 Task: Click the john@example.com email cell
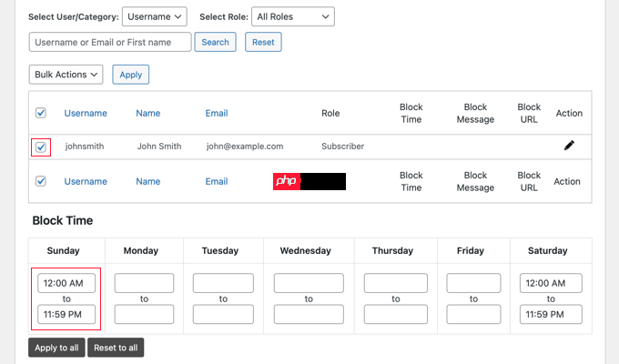click(x=245, y=147)
